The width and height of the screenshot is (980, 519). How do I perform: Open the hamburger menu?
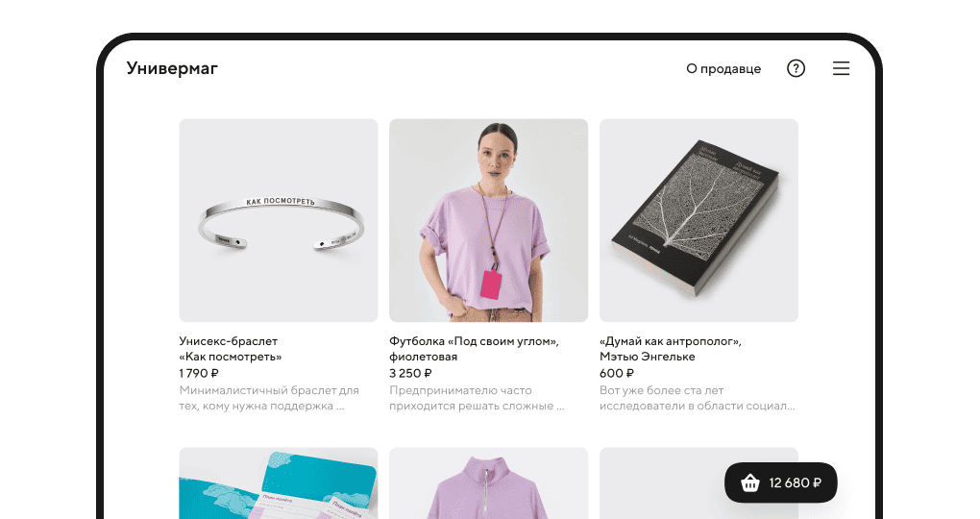pos(842,68)
